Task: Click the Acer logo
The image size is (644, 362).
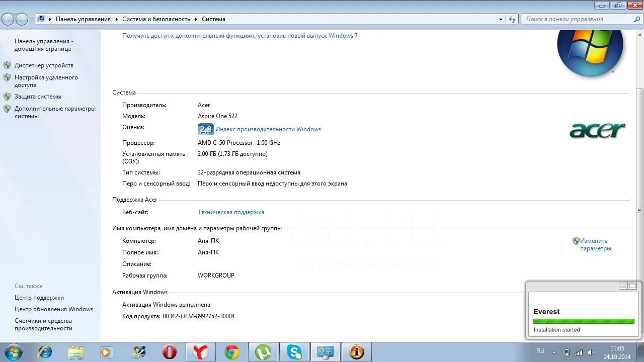Action: pyautogui.click(x=597, y=130)
